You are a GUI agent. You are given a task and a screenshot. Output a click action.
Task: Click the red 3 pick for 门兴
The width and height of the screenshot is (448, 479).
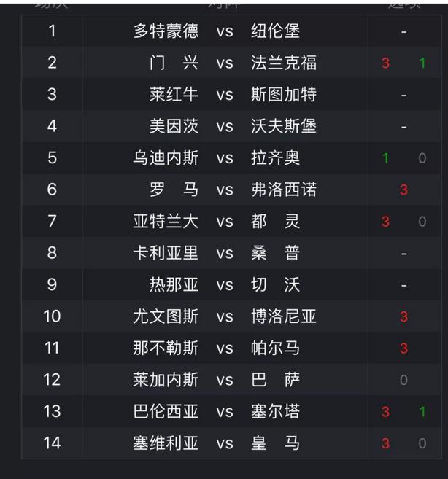tap(385, 63)
